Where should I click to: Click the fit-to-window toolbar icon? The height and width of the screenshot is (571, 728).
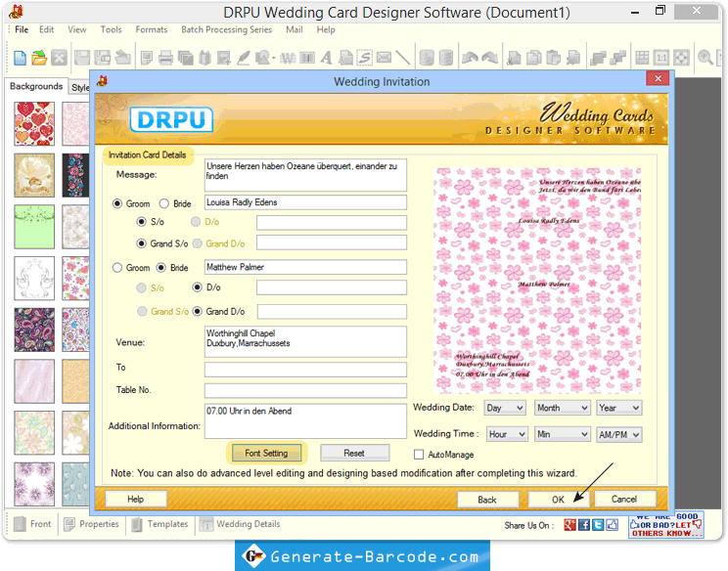coord(681,58)
